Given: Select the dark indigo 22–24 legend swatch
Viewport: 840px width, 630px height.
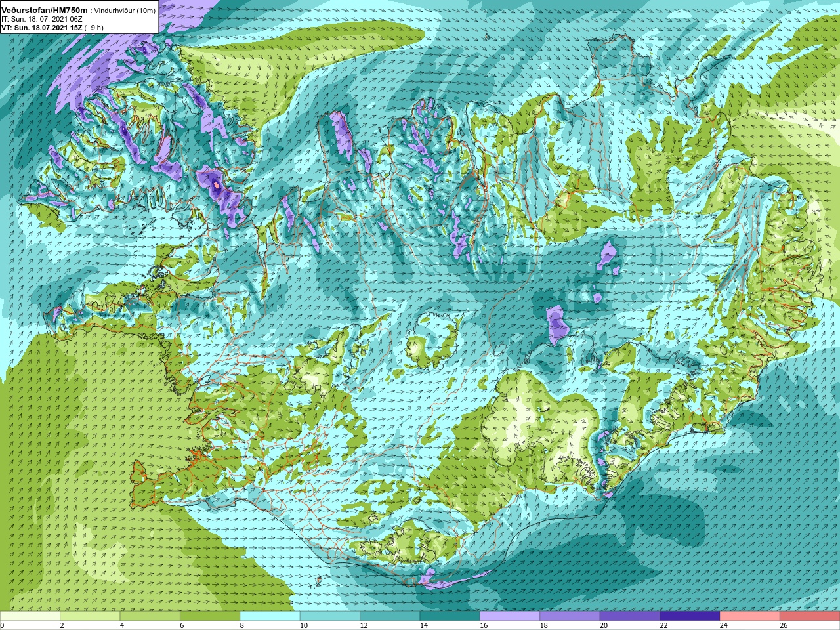Looking at the screenshot, I should (690, 616).
